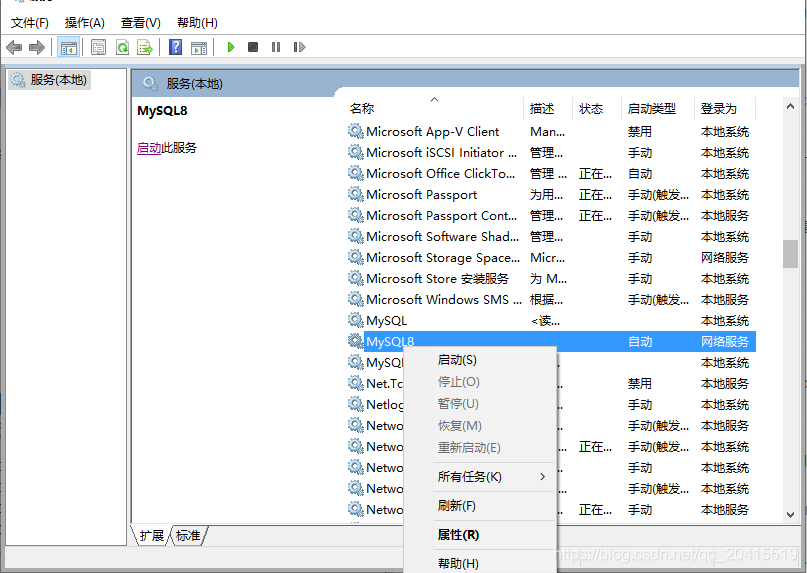Click the 启动 link to start MySQL8
Image resolution: width=807 pixels, height=573 pixels.
149,148
